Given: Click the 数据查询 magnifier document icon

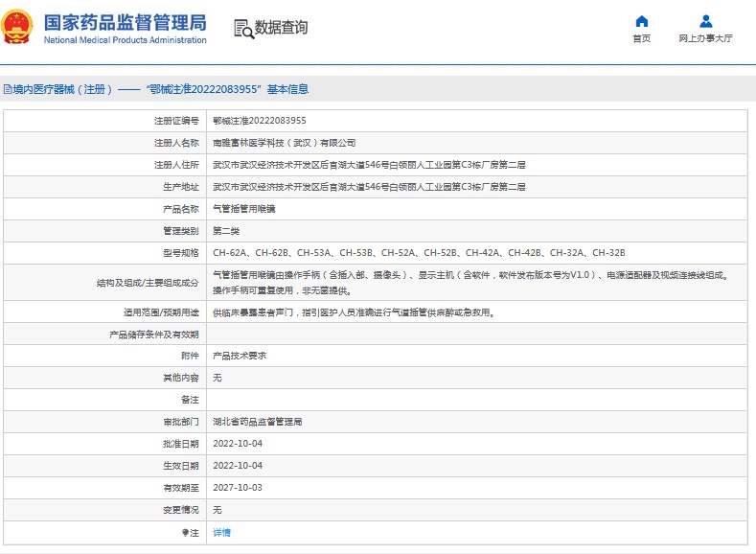Looking at the screenshot, I should pos(242,29).
